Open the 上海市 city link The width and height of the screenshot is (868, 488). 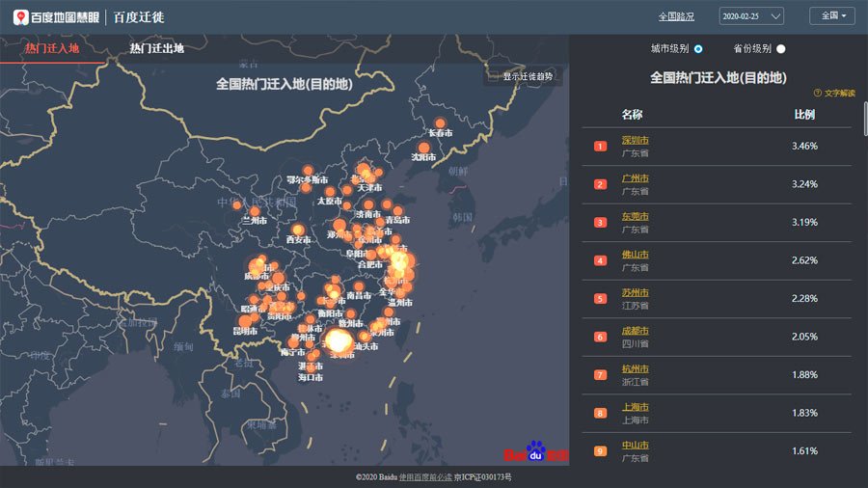coord(635,407)
